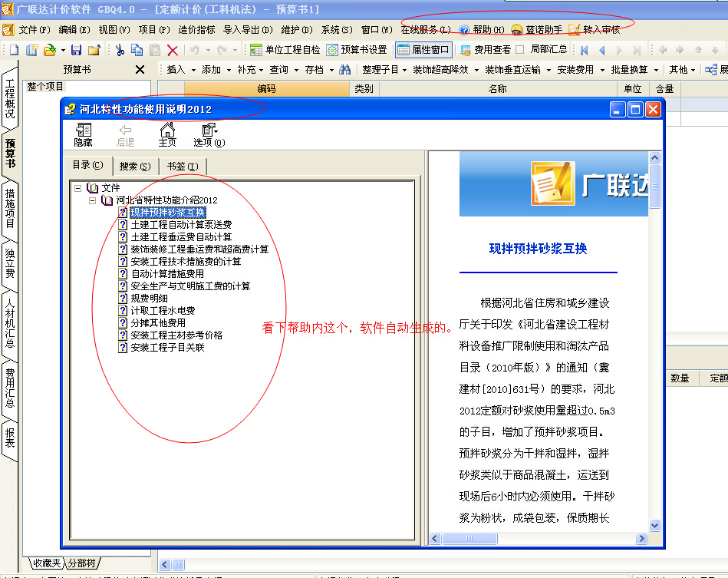Switch to the 搜索(S) tab
Screen dimensions: 728x578
[x=135, y=167]
